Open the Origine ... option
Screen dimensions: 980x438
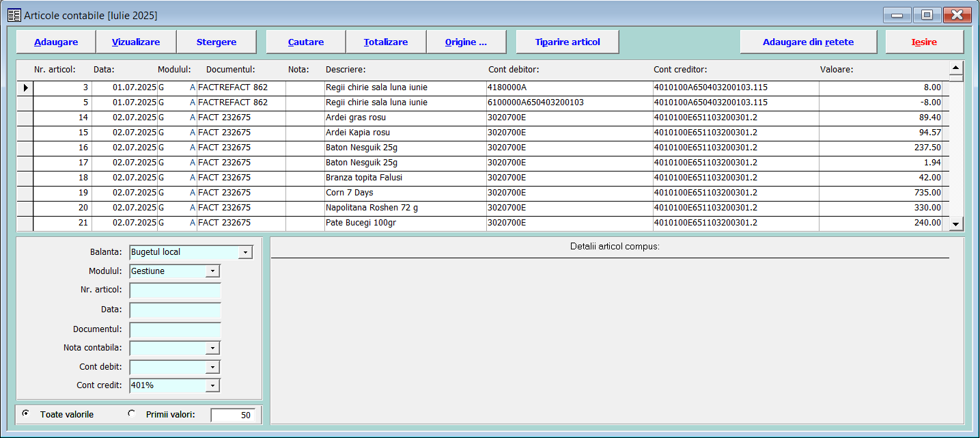(466, 42)
